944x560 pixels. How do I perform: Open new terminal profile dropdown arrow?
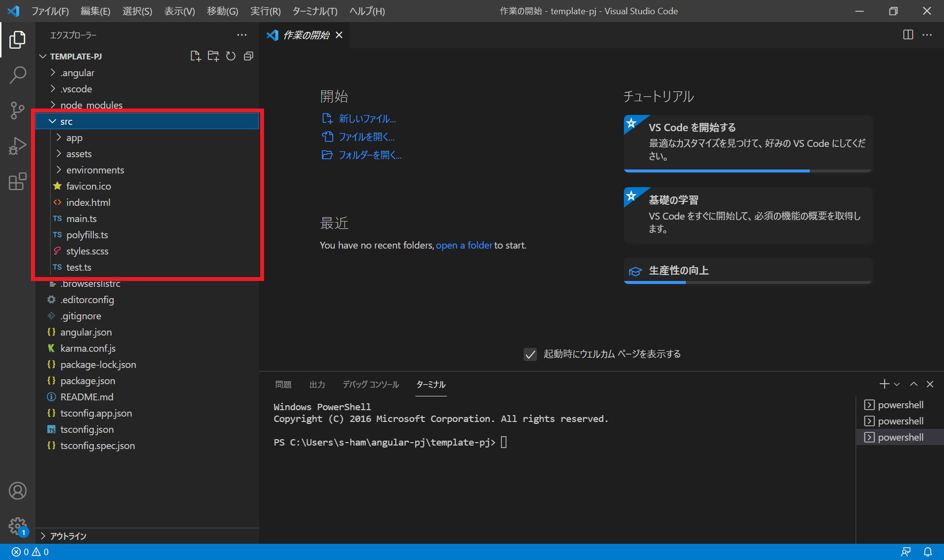[x=897, y=385]
